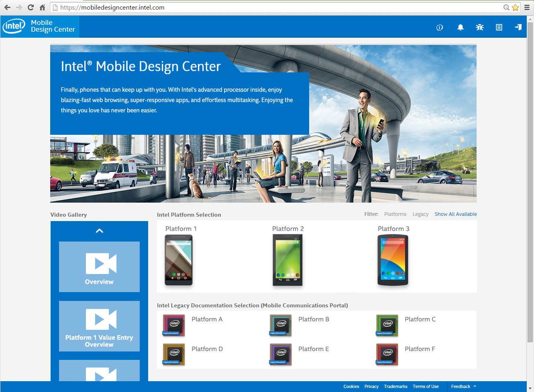The image size is (534, 392).
Task: Open the Platform 2 title link
Action: click(x=288, y=229)
